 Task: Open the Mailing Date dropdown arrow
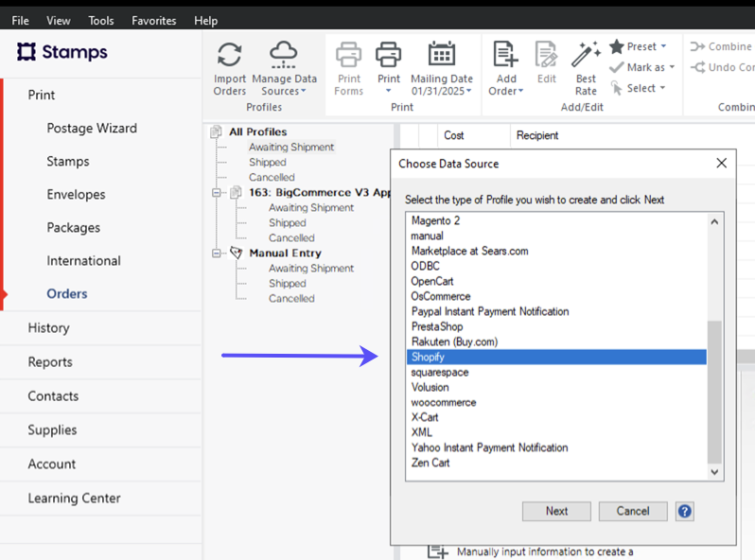469,91
